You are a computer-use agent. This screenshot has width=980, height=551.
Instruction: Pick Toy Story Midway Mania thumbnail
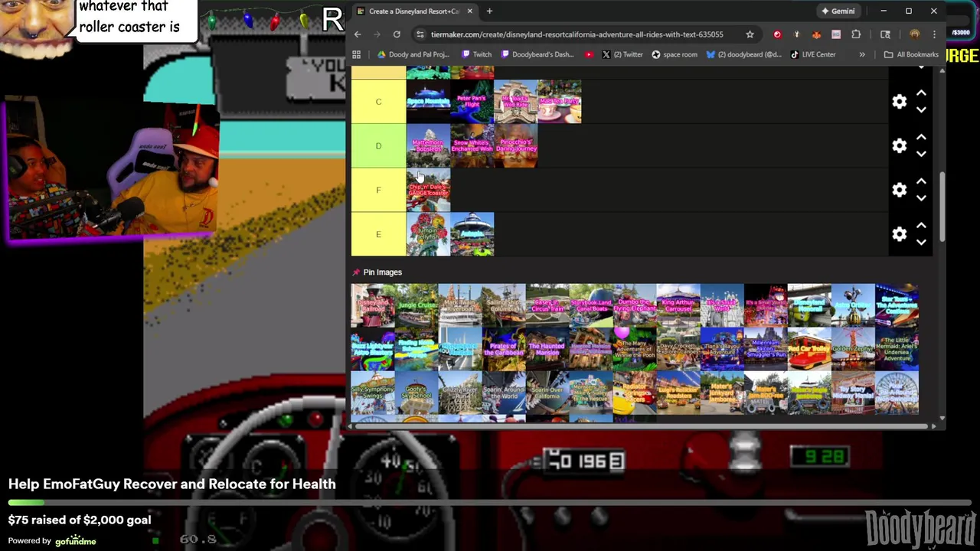(x=853, y=393)
